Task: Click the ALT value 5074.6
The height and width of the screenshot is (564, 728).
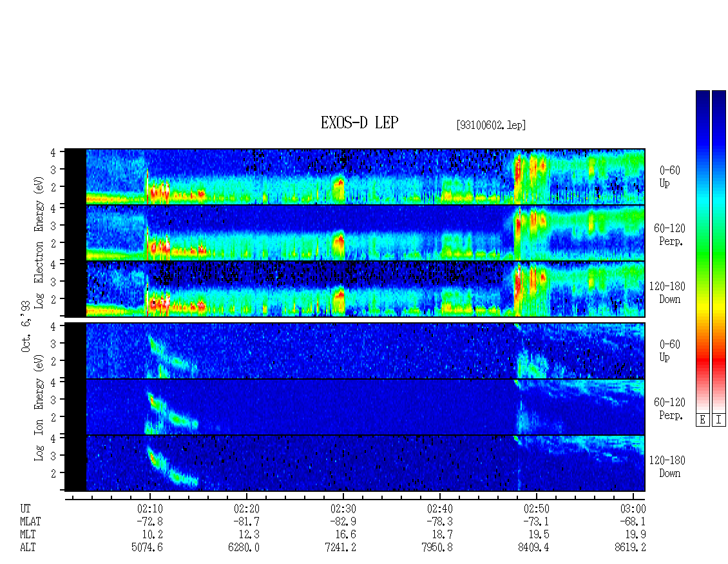Action: 147,547
